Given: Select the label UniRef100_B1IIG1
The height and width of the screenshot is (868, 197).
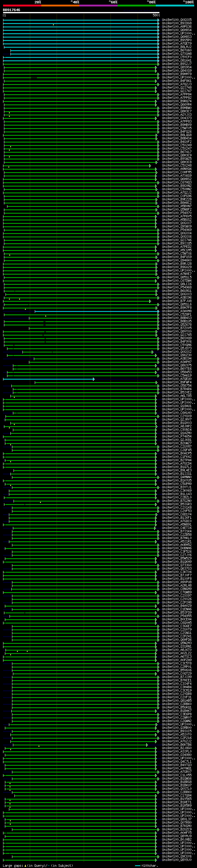Looking at the screenshot, I should (x=176, y=474).
